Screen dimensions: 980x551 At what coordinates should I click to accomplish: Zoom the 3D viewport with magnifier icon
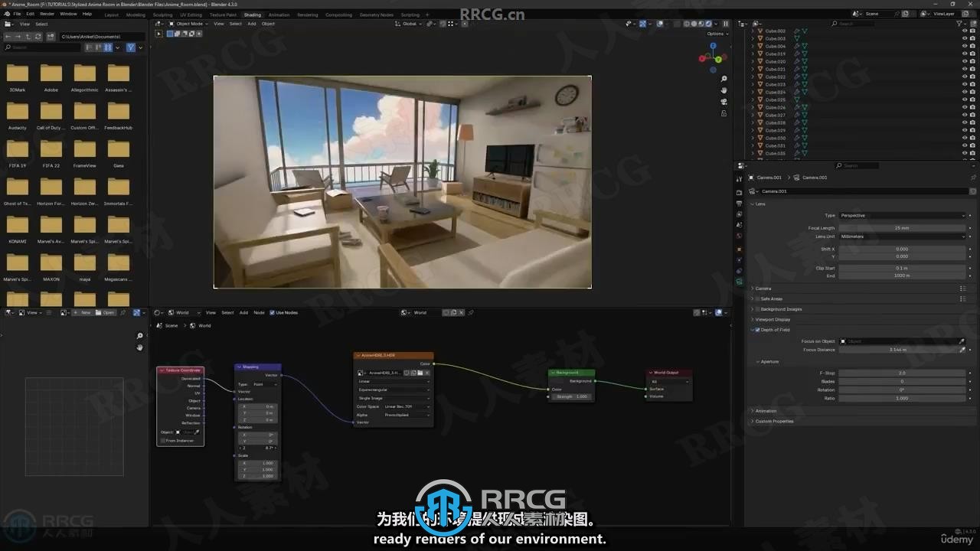click(x=724, y=79)
